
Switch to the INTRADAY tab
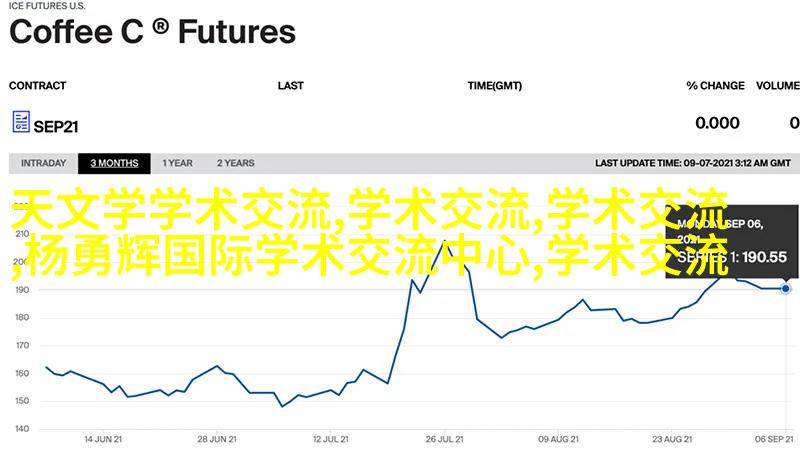point(43,163)
